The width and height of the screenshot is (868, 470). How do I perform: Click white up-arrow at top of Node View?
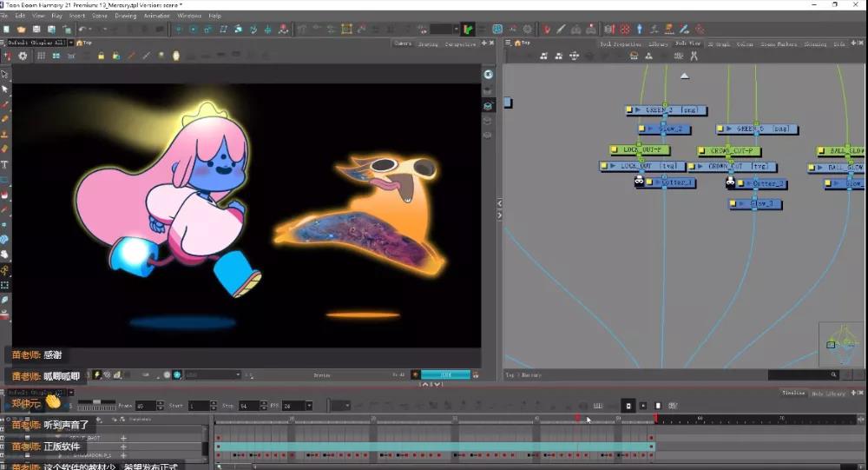tap(685, 76)
